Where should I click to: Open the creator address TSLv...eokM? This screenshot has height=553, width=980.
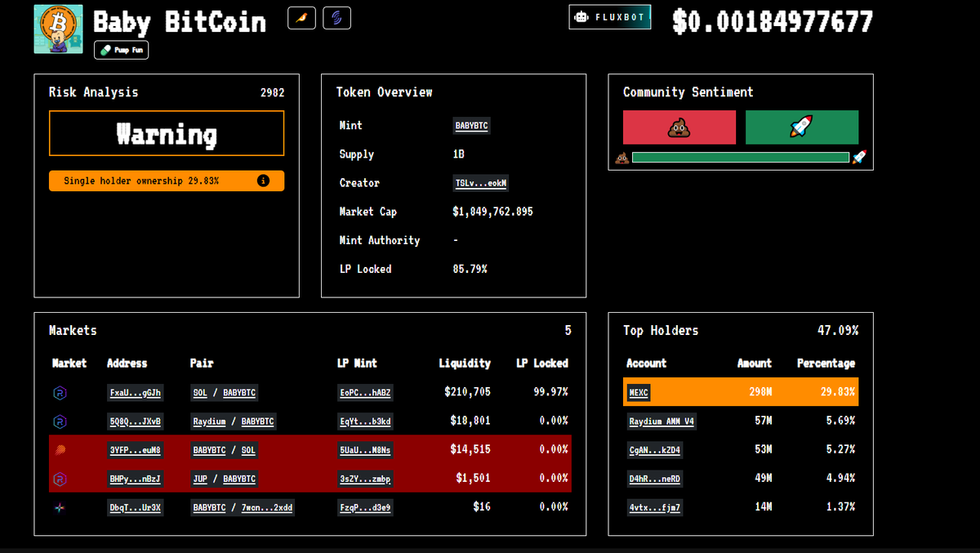coord(481,183)
